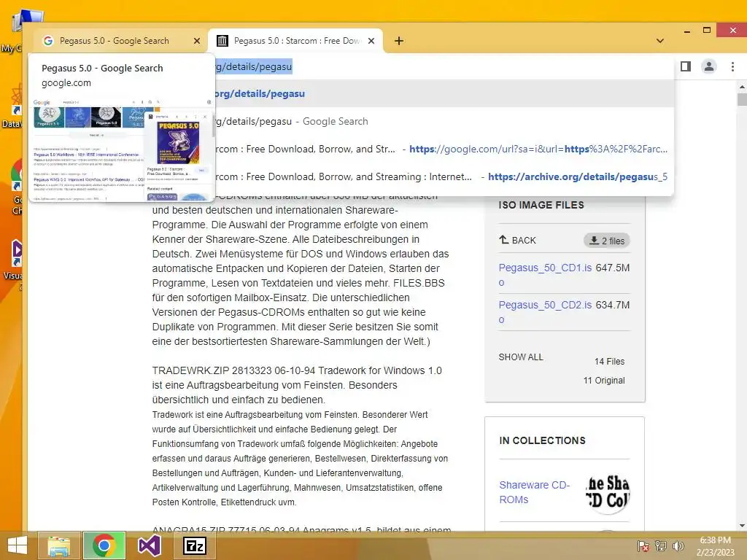Switch to the Pegasus 5.0 Starcom archive tab
The height and width of the screenshot is (560, 747).
pos(295,41)
